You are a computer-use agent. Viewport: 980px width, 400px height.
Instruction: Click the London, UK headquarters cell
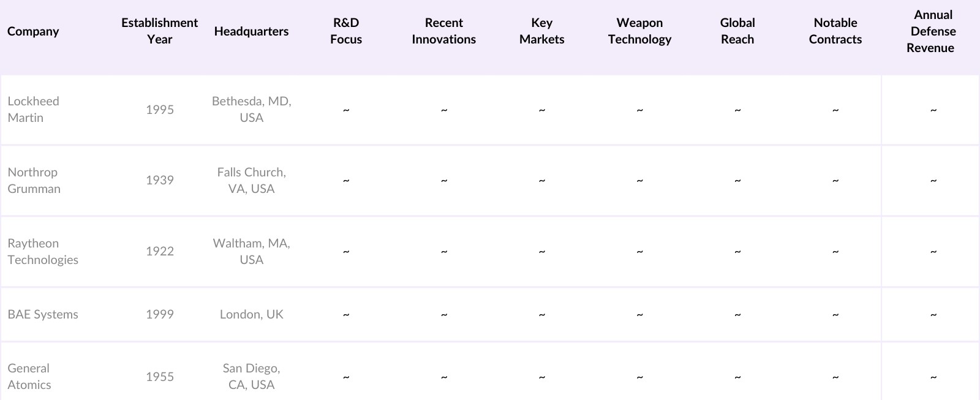(251, 314)
